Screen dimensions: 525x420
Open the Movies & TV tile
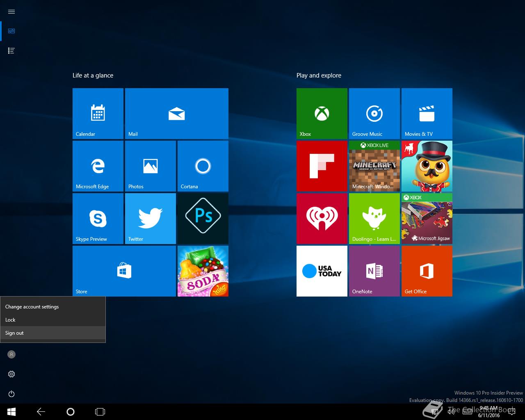pos(427,114)
